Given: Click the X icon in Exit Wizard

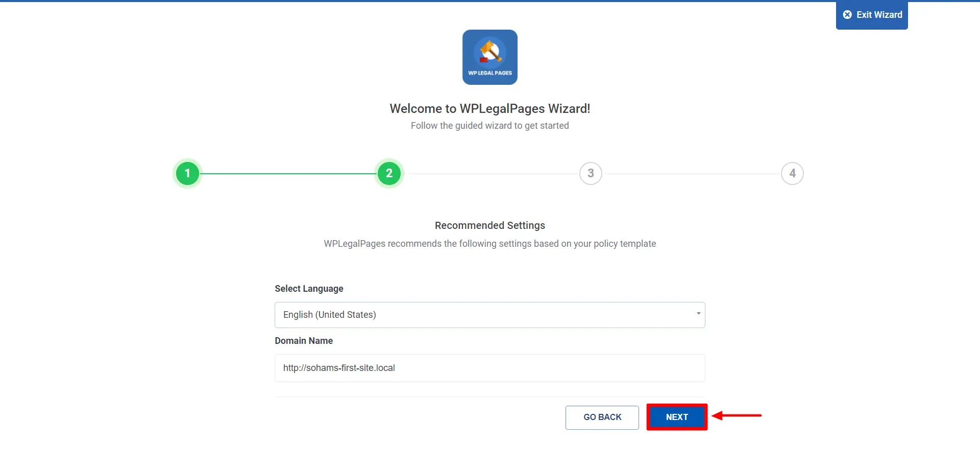Looking at the screenshot, I should (847, 15).
